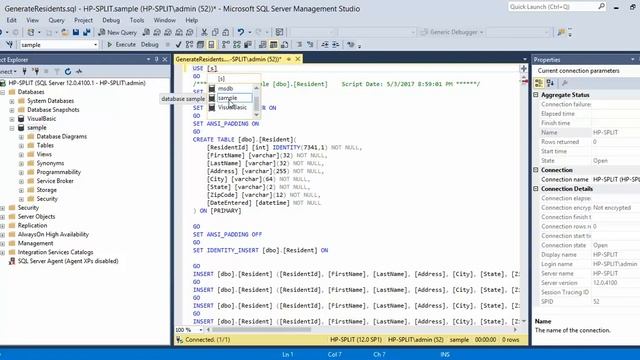
Task: Click the Disconnect icon in Object Explorer
Action: pyautogui.click(x=36, y=71)
